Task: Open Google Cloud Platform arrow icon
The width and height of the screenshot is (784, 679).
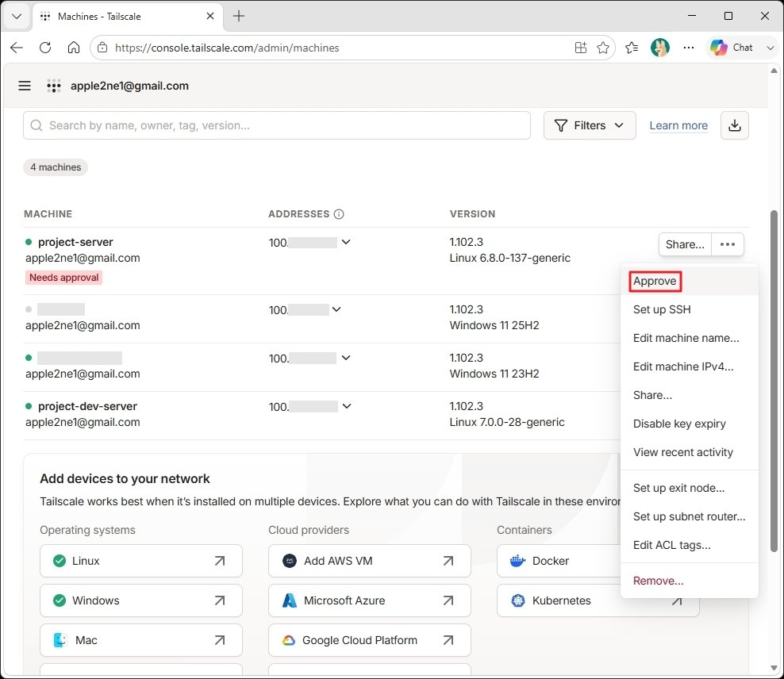Action: 448,639
